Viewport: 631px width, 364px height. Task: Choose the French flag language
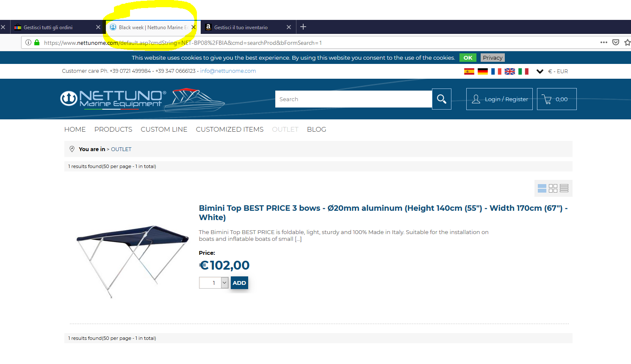(x=496, y=72)
